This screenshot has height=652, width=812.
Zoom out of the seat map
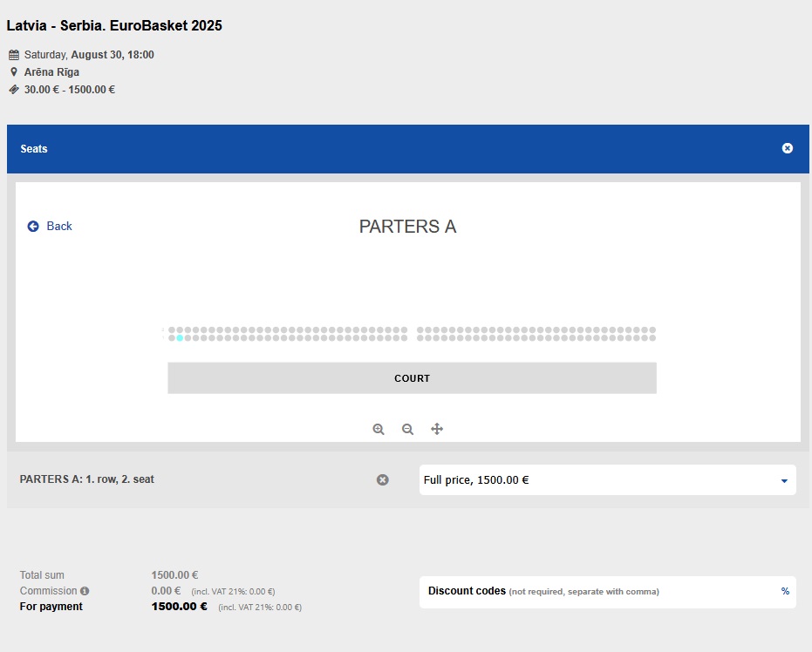tap(407, 430)
